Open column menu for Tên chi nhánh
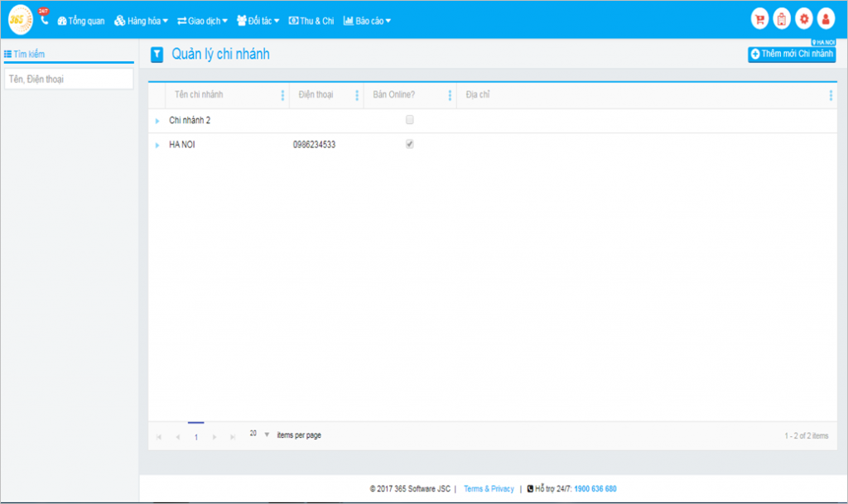 pyautogui.click(x=283, y=95)
